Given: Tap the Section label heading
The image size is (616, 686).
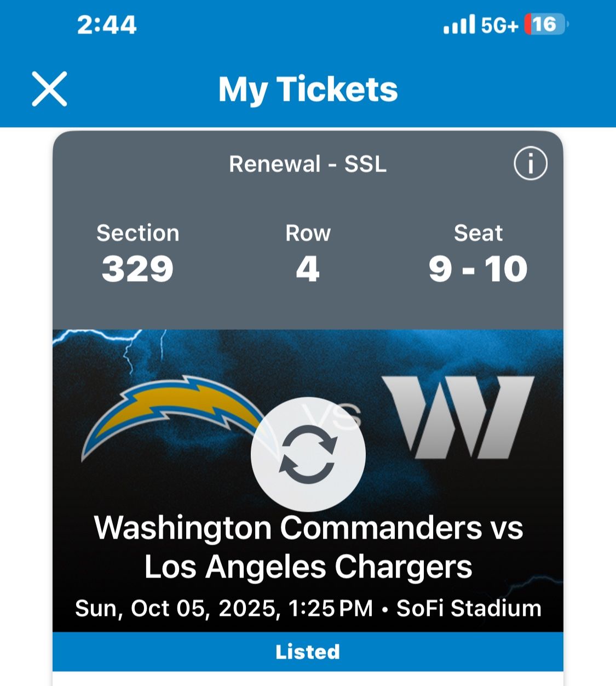Looking at the screenshot, I should click(137, 233).
